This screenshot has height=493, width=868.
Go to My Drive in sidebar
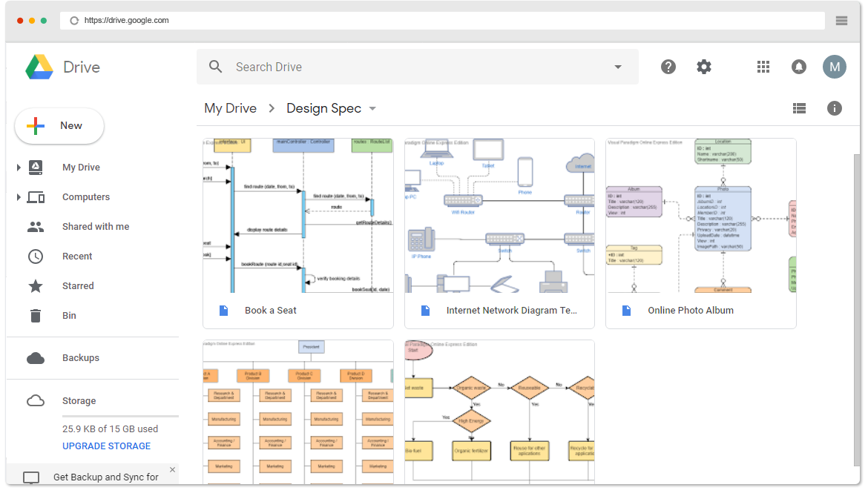click(x=82, y=167)
